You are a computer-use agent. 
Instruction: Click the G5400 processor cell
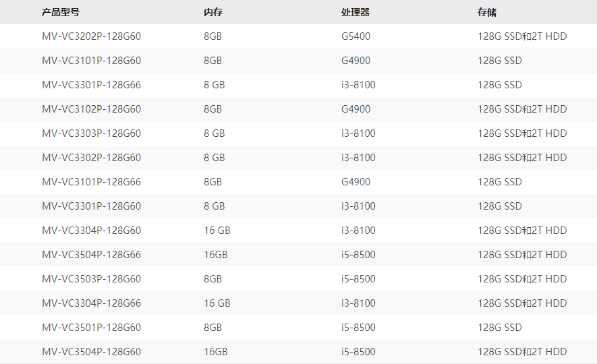coord(356,36)
